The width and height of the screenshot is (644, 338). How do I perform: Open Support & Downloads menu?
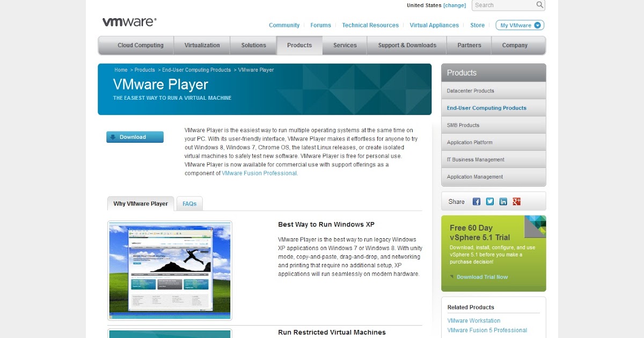[407, 46]
